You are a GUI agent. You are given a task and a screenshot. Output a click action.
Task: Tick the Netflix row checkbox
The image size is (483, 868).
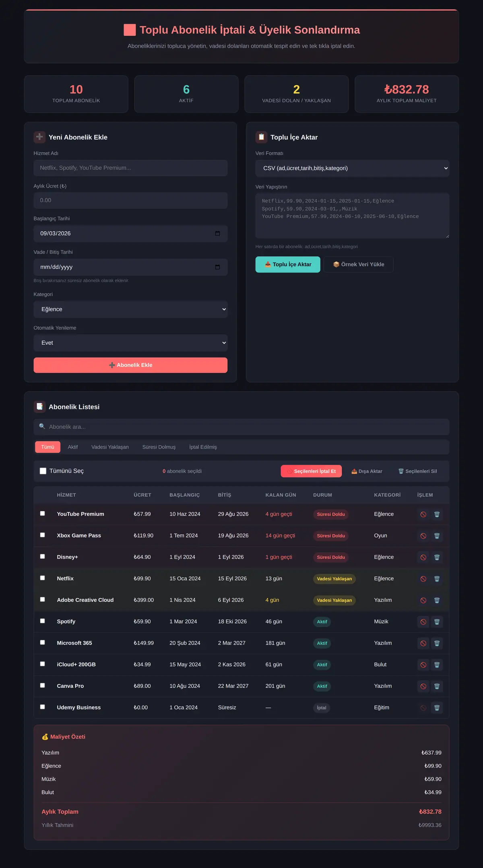click(43, 578)
